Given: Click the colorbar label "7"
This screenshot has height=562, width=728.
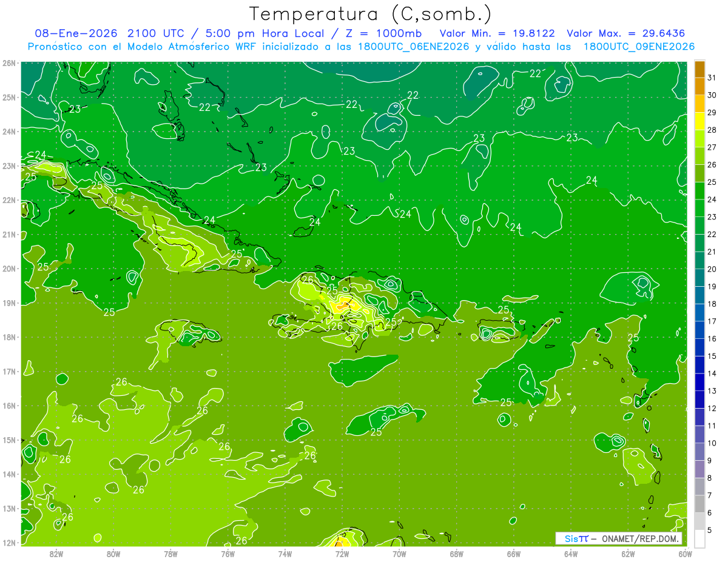Looking at the screenshot, I should coord(710,495).
